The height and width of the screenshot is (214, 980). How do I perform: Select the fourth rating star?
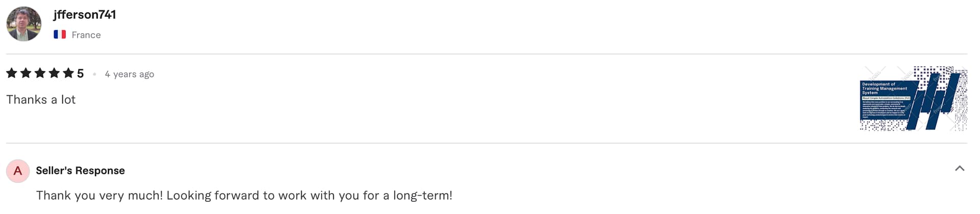click(54, 73)
